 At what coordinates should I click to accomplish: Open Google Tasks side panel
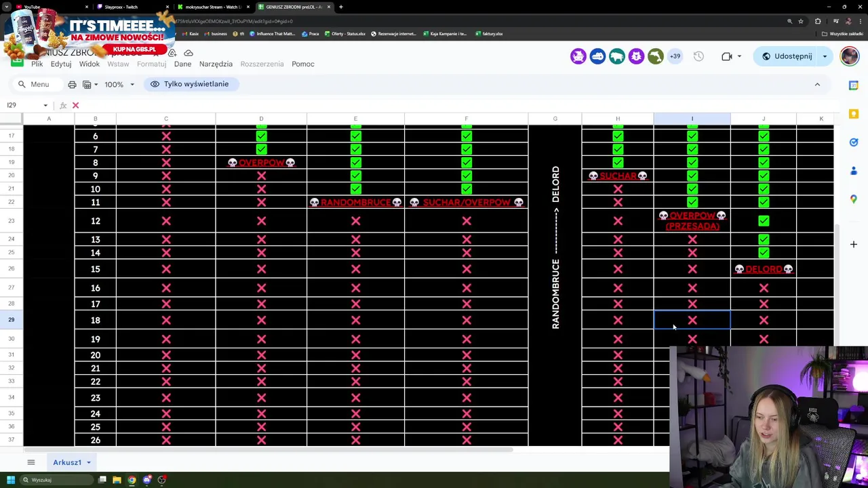pos(854,142)
